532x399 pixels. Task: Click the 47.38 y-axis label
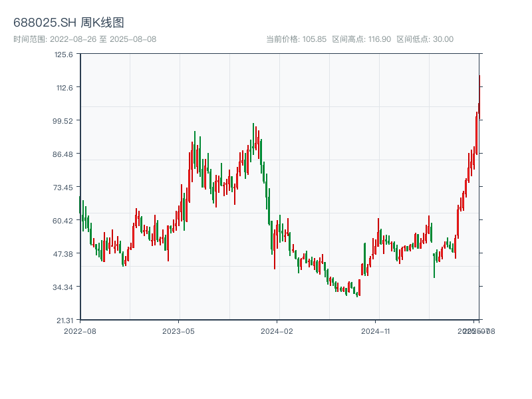pos(63,254)
